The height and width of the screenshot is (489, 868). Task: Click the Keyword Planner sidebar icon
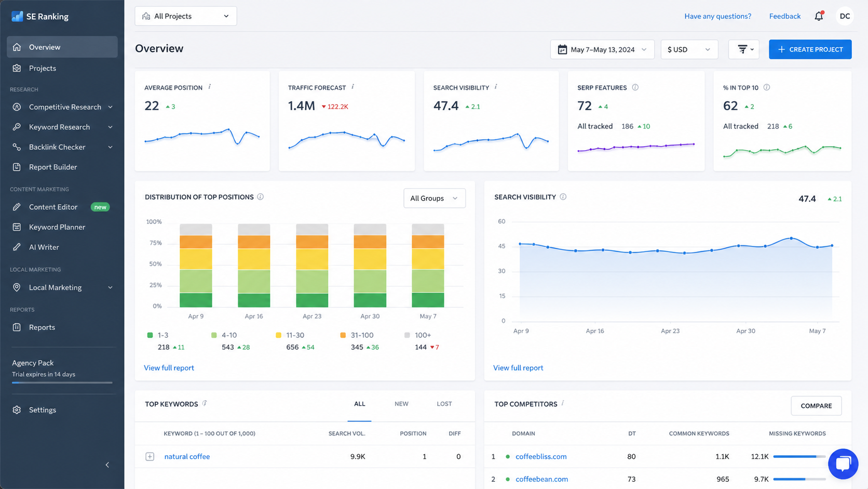click(x=17, y=227)
